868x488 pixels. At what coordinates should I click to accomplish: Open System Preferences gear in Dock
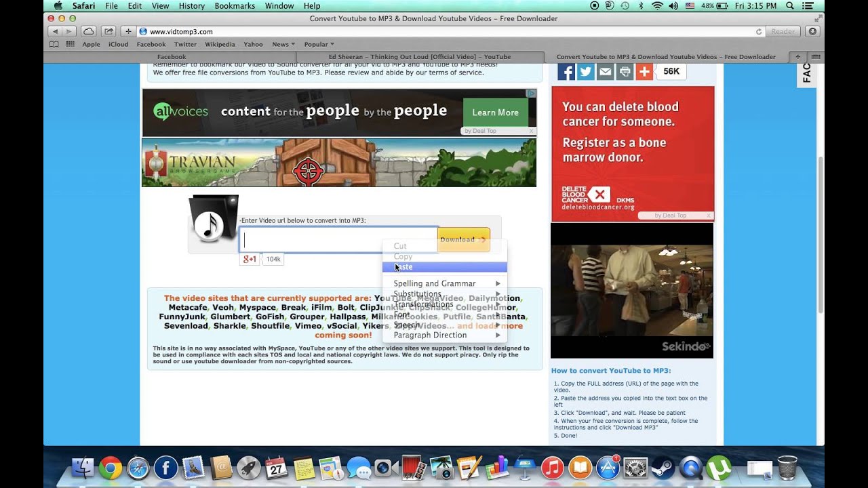click(x=635, y=468)
